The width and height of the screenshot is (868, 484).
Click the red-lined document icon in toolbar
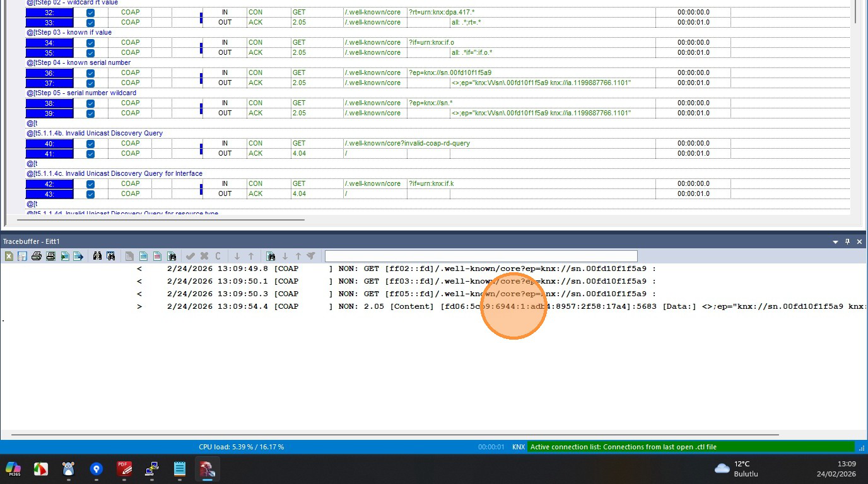(157, 256)
